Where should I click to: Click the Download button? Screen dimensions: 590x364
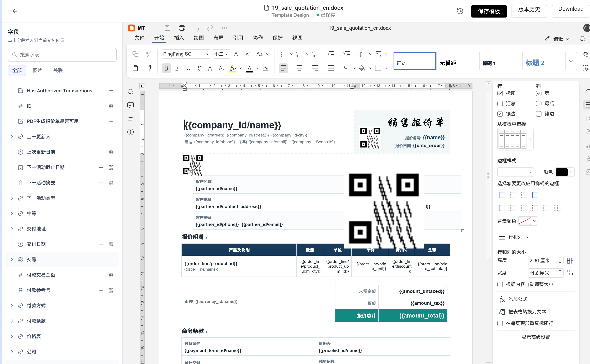point(571,11)
